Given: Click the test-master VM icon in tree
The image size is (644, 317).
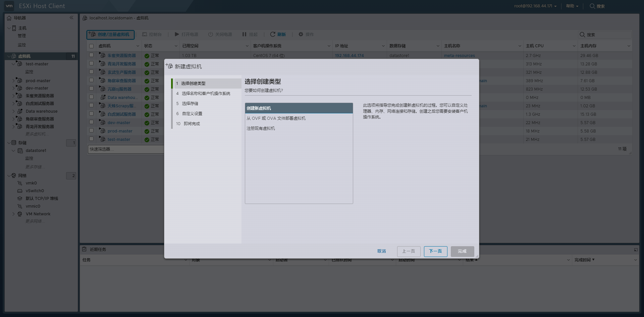Looking at the screenshot, I should tap(19, 64).
